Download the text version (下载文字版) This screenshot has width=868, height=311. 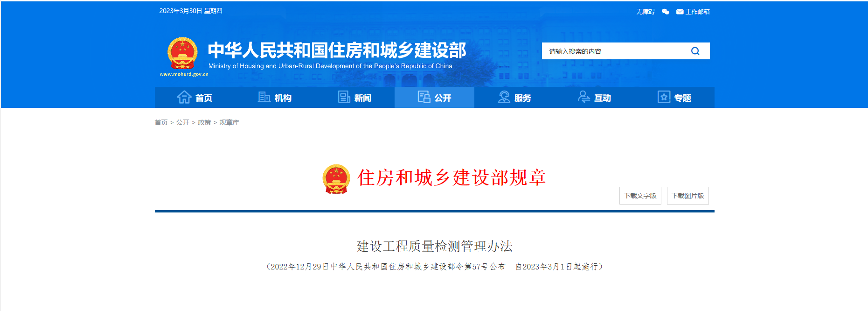click(640, 196)
